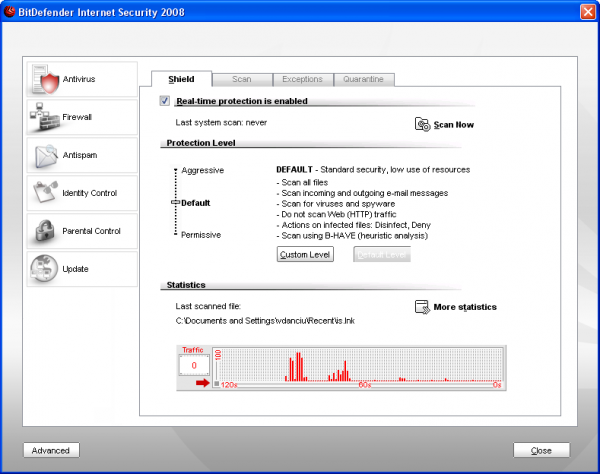Screen dimensions: 600x474
Task: Open the Antivirus shield icon module
Action: point(45,79)
